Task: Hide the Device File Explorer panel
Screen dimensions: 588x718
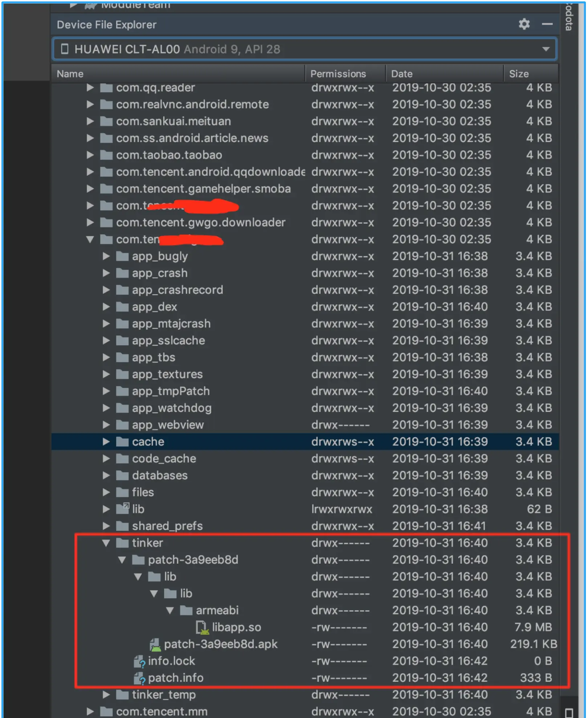Action: tap(547, 24)
